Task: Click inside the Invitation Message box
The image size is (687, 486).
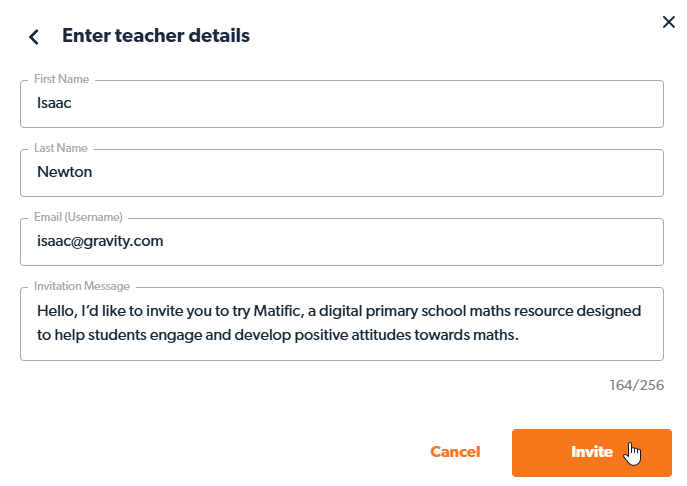Action: point(342,323)
